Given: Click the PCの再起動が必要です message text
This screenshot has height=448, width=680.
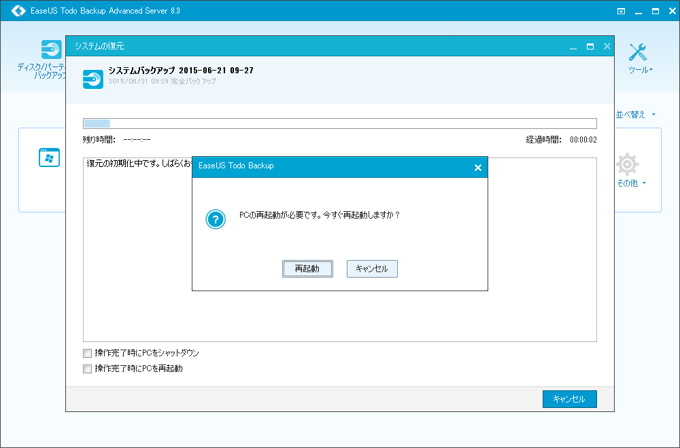Looking at the screenshot, I should [x=320, y=215].
